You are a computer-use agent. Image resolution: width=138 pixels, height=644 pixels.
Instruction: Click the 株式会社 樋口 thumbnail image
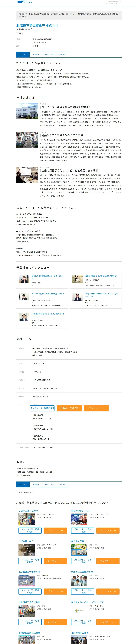[x=27, y=550]
